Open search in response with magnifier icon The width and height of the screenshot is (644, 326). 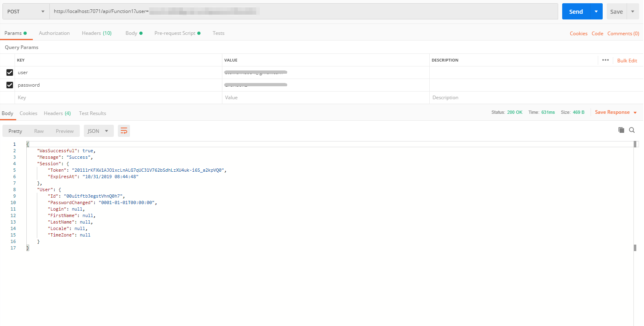[x=631, y=130]
